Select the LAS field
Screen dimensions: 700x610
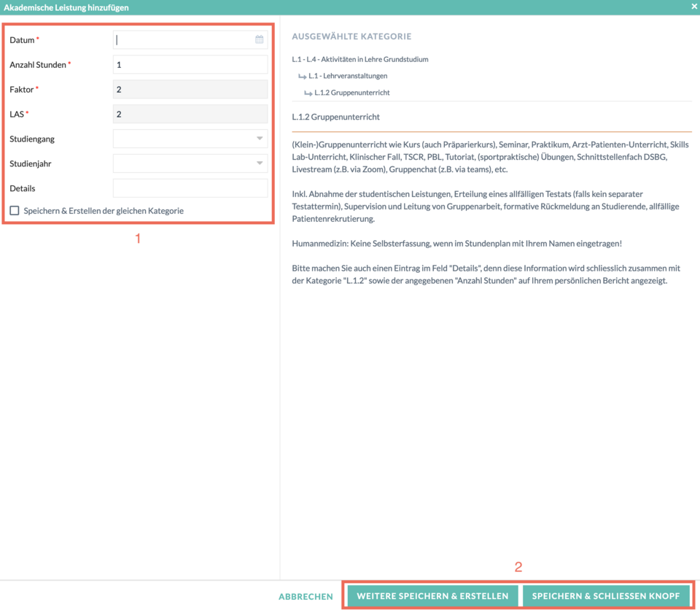point(190,114)
